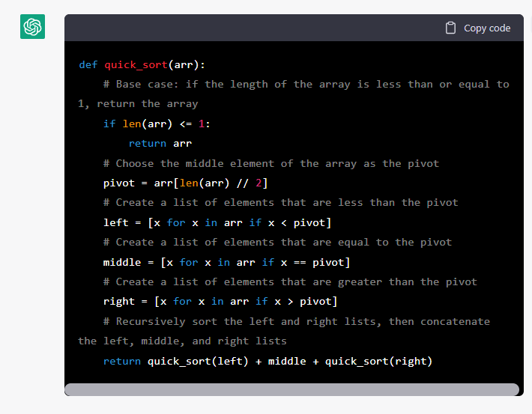
Task: Click the 'Choose the middle element' comment
Action: (x=271, y=163)
